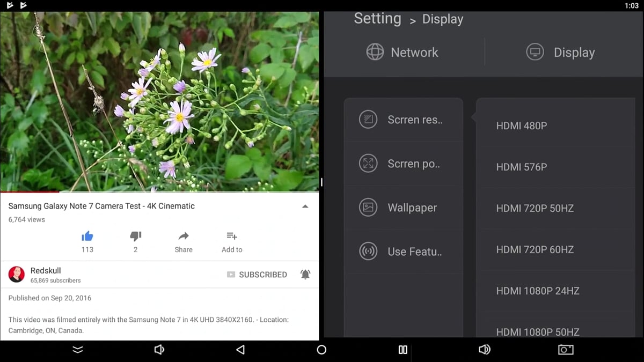Open Redskull channel avatar
The image size is (644, 362).
(17, 275)
